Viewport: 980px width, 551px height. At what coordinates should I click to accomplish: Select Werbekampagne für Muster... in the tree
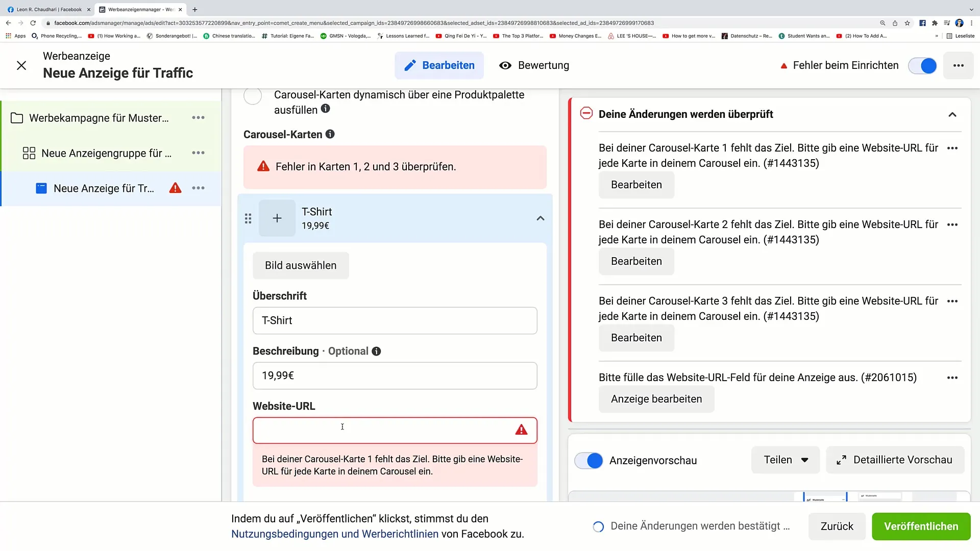[99, 118]
